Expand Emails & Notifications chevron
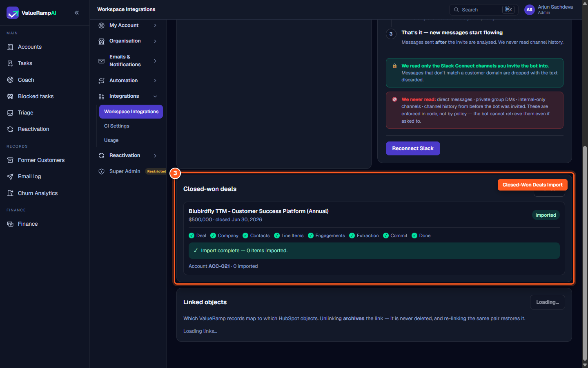The image size is (588, 368). (x=155, y=61)
